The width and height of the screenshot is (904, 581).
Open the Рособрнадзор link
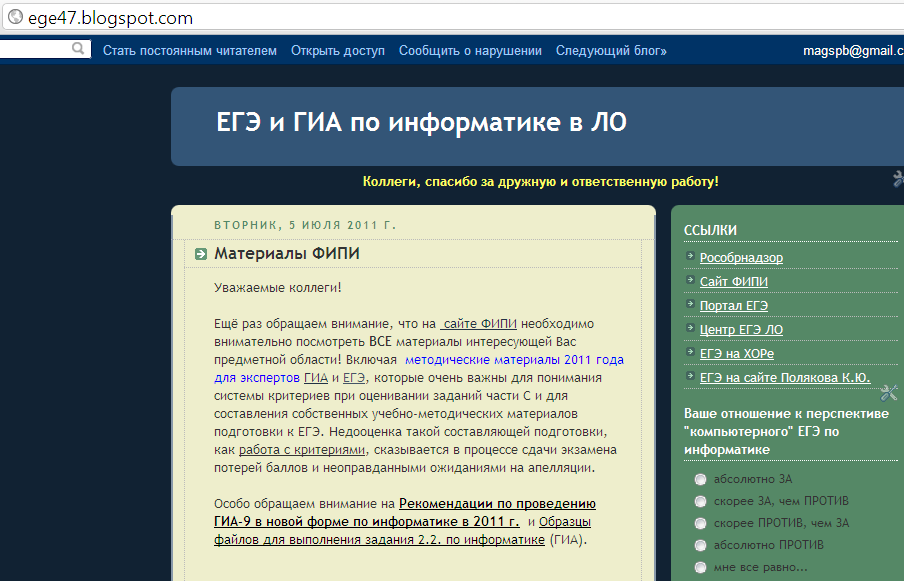[x=741, y=258]
